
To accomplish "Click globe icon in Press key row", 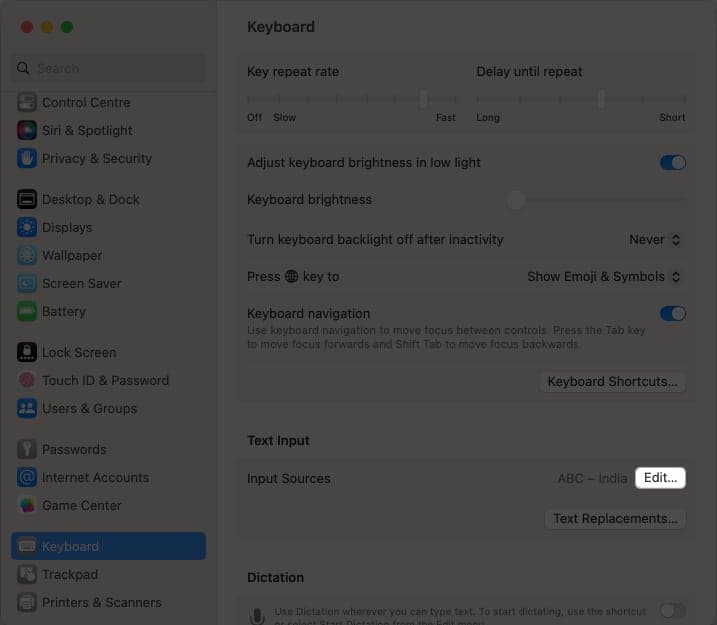I will (x=291, y=276).
